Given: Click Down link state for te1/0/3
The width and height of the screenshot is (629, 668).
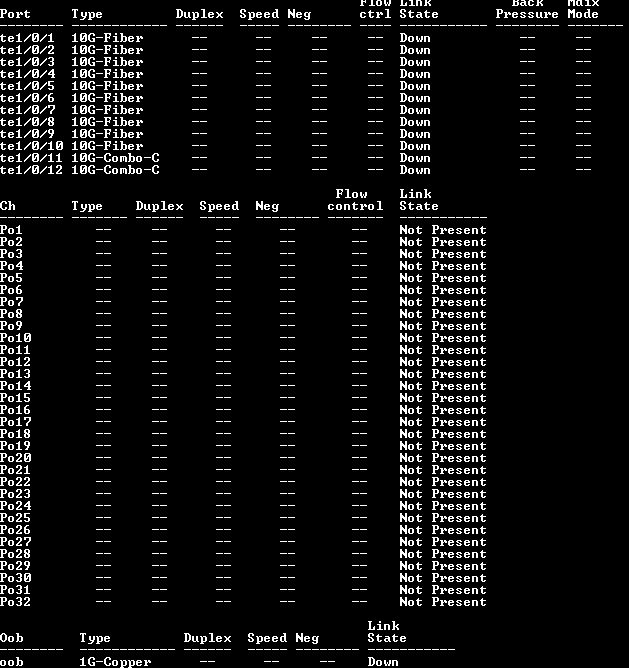Looking at the screenshot, I should pos(415,62).
